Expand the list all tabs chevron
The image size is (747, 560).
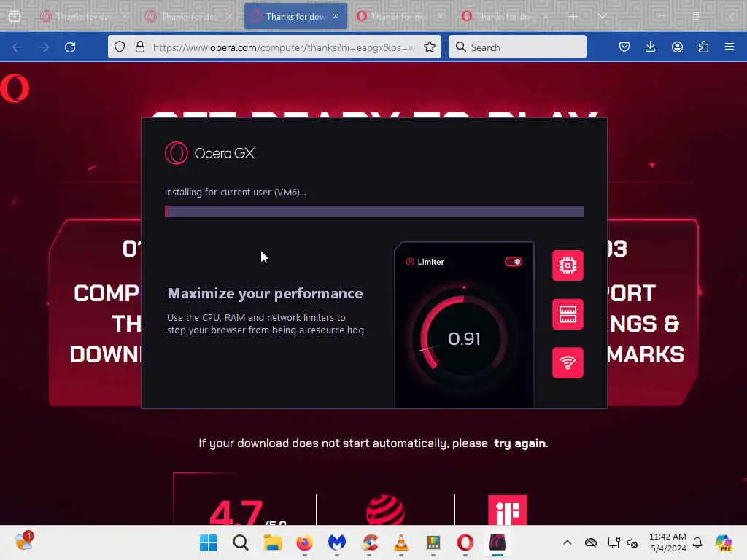(x=602, y=16)
